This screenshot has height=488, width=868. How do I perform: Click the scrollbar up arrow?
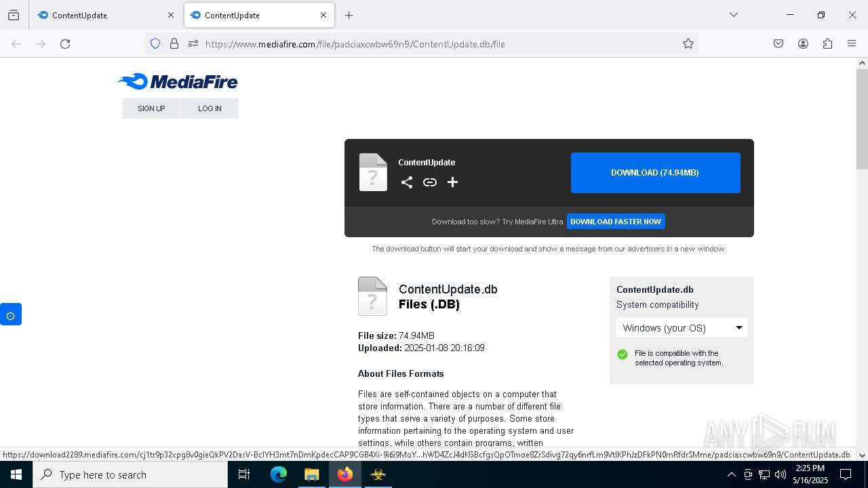[x=862, y=63]
